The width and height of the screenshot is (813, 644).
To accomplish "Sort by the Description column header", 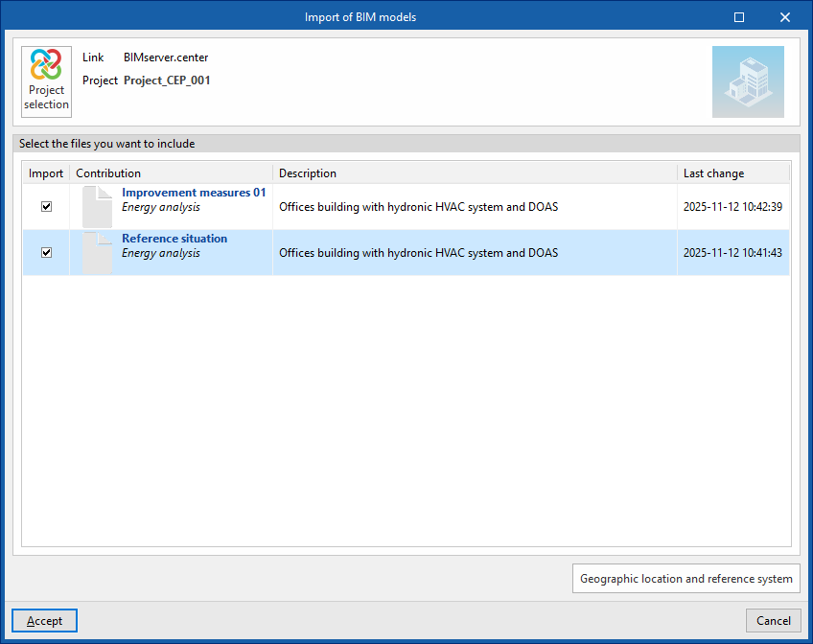I will click(x=475, y=173).
